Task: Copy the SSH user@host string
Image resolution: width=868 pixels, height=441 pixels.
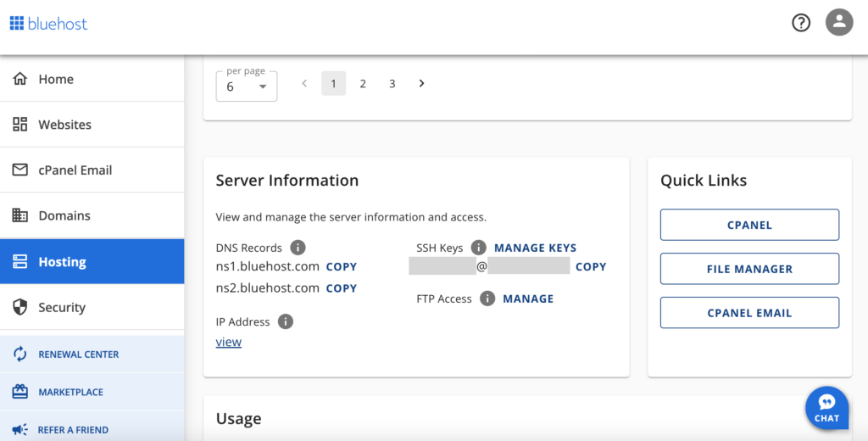Action: [591, 266]
